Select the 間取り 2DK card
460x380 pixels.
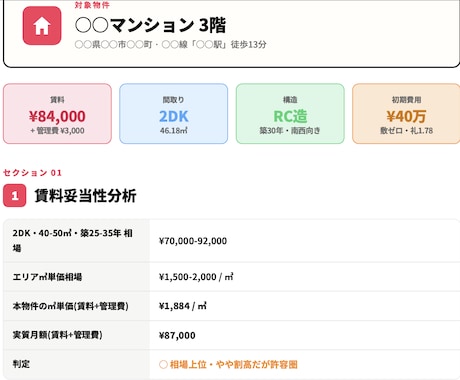[x=174, y=114]
